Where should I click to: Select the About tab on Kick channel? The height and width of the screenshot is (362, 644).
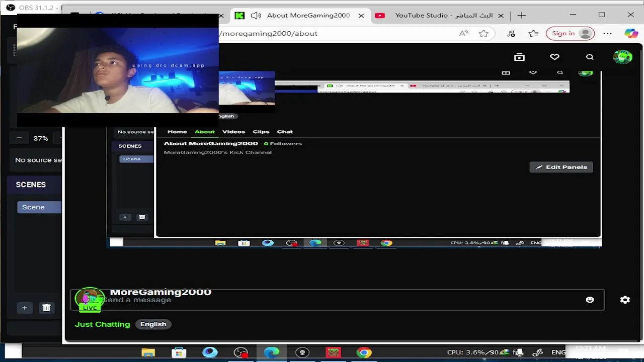[205, 132]
